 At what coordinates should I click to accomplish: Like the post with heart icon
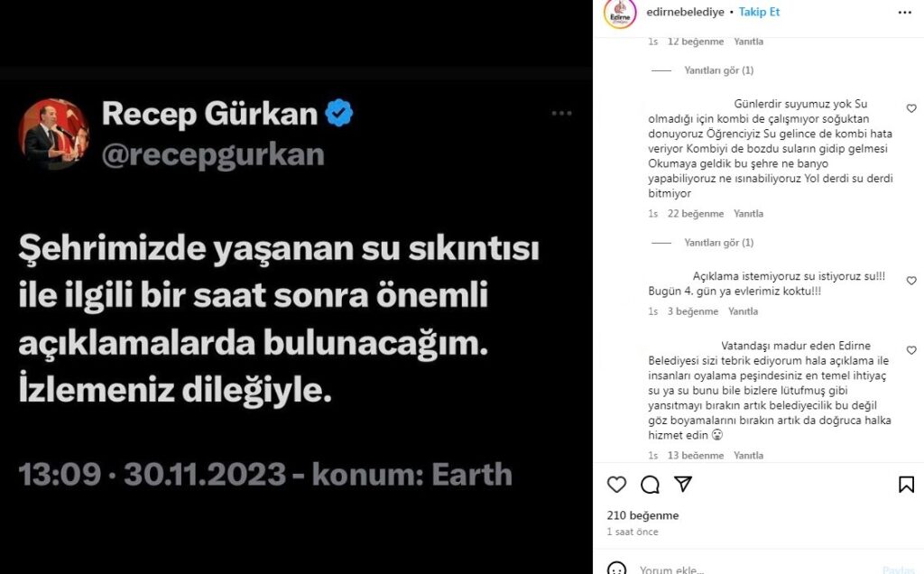(616, 485)
